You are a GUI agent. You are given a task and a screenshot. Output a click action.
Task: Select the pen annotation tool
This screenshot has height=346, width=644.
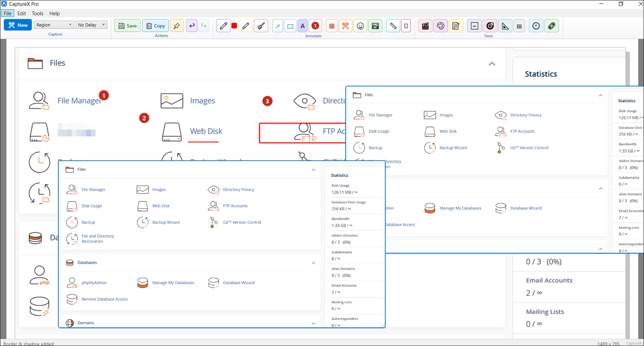[223, 26]
